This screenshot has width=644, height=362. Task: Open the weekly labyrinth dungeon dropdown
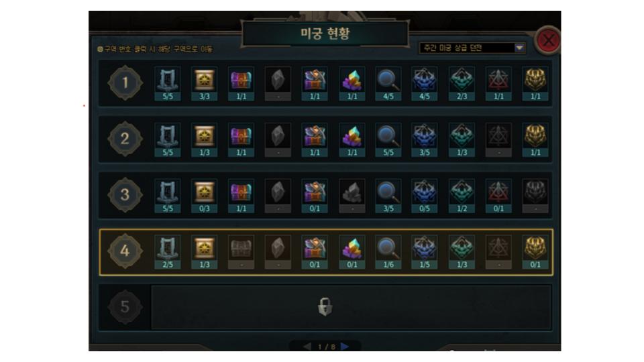point(472,48)
